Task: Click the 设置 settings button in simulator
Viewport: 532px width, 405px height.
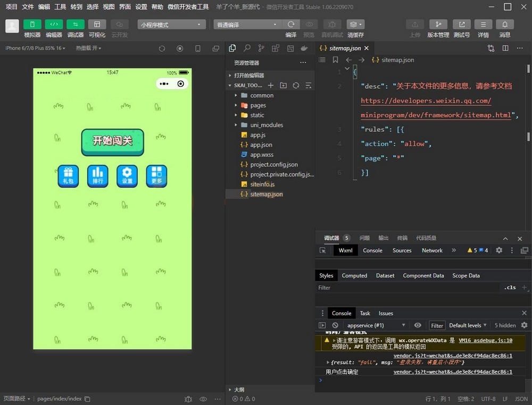Action: click(127, 176)
